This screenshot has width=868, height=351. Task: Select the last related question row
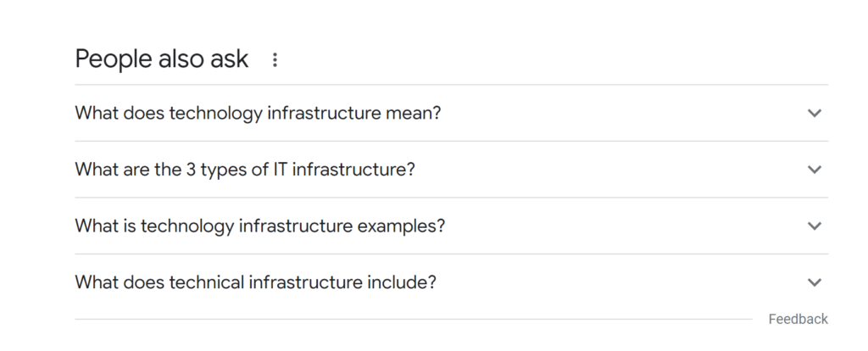point(451,282)
